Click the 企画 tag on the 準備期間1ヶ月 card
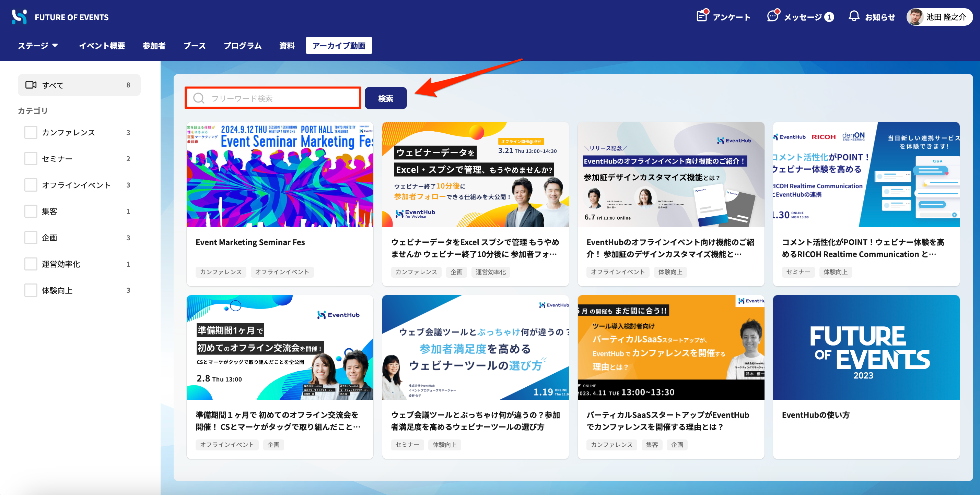The image size is (980, 495). coord(273,444)
